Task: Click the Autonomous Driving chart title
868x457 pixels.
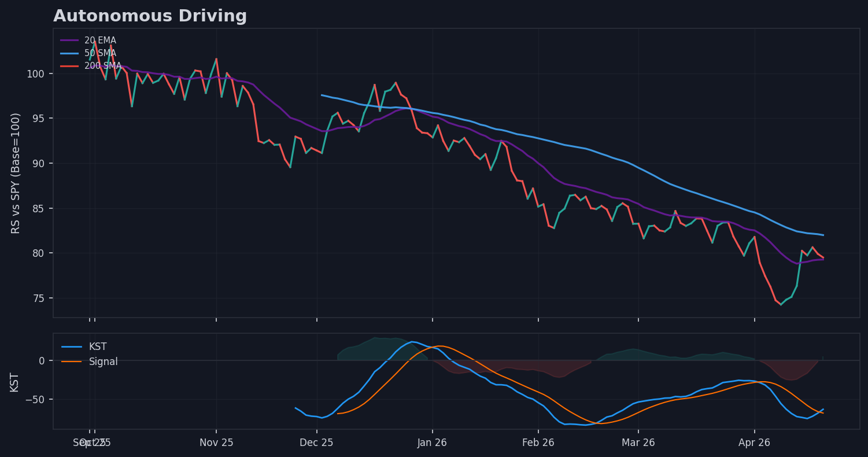Action: click(150, 16)
